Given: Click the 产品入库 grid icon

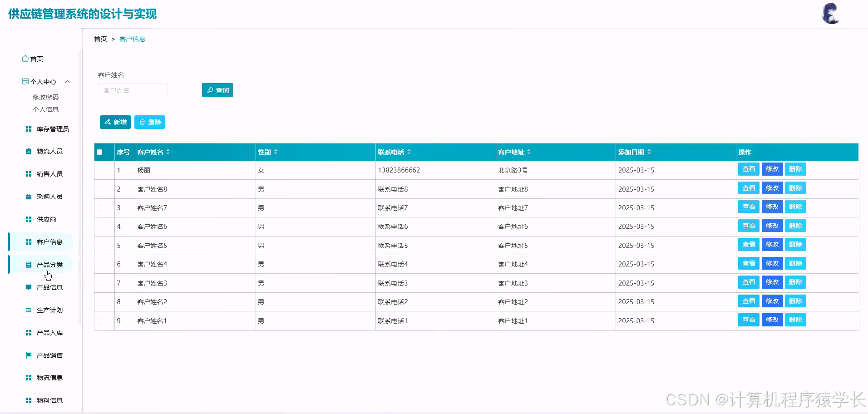Looking at the screenshot, I should point(29,333).
